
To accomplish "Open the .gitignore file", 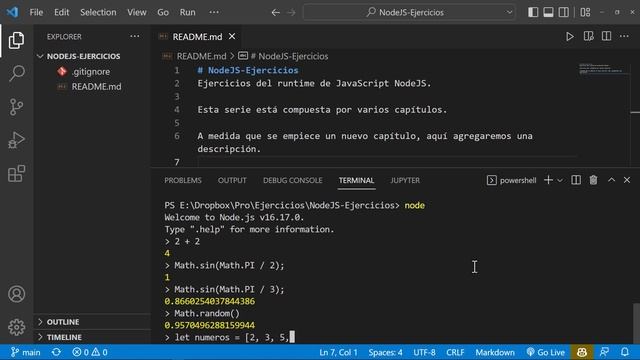I will click(x=91, y=71).
